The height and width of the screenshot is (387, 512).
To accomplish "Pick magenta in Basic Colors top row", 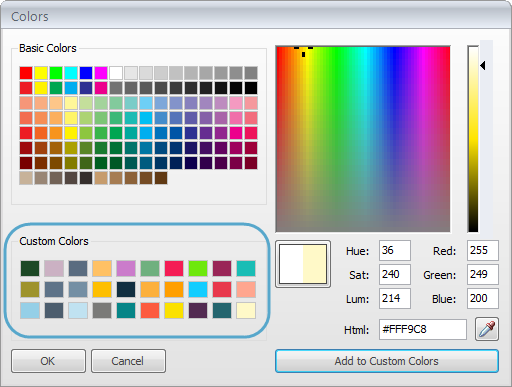I will pyautogui.click(x=101, y=73).
